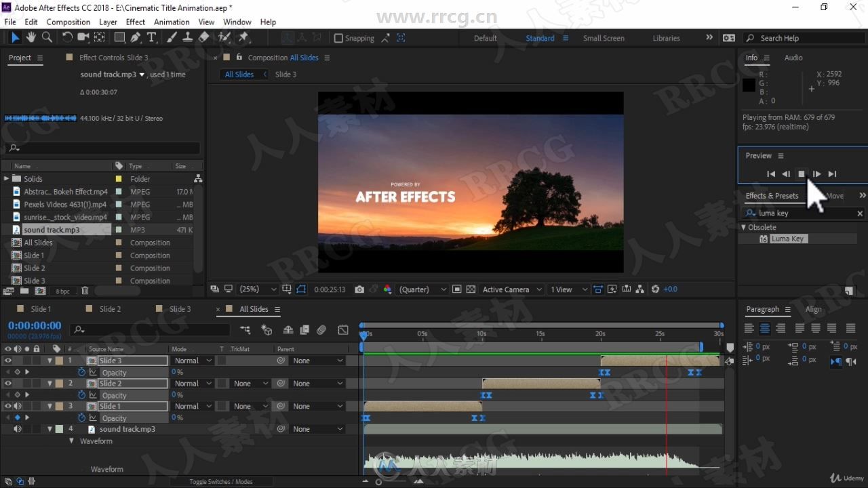
Task: Select the Pan Behind anchor point tool
Action: (100, 37)
